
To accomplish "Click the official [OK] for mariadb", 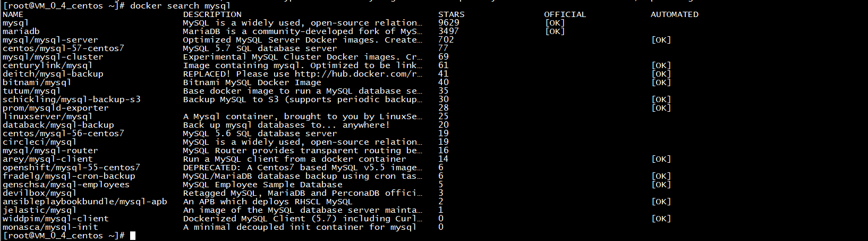I will pyautogui.click(x=555, y=31).
